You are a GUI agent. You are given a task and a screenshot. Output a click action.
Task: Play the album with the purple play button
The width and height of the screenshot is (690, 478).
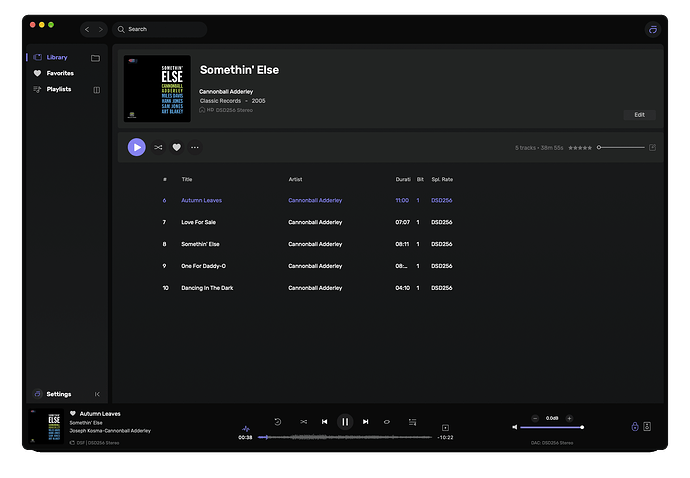pos(137,147)
